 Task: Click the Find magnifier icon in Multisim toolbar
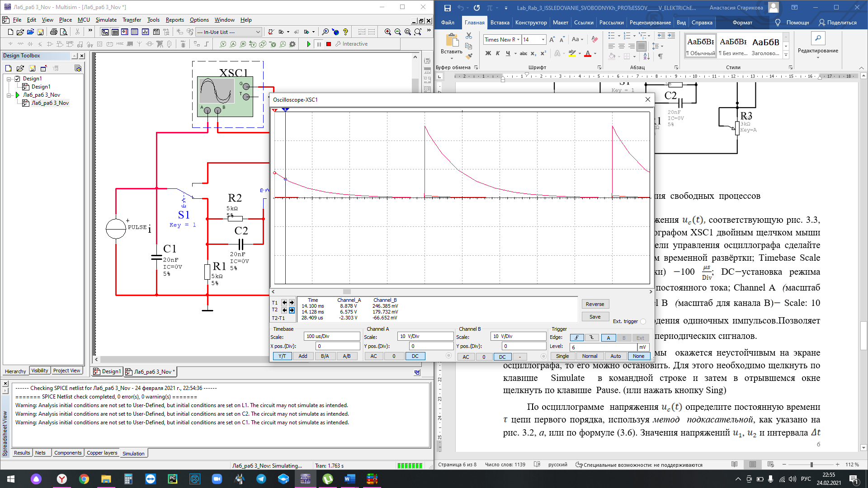pos(325,32)
